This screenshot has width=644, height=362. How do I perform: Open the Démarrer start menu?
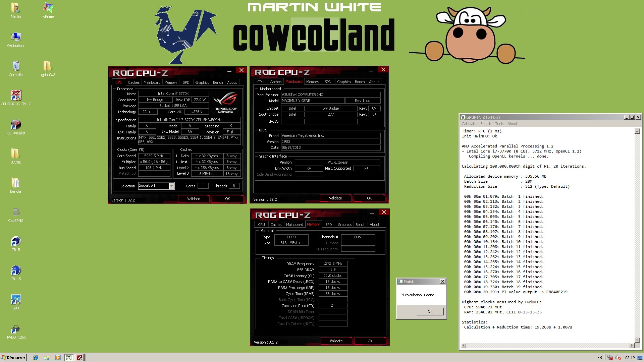13,358
